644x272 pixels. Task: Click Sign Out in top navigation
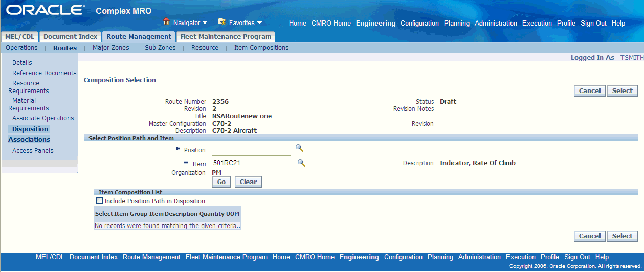[593, 23]
